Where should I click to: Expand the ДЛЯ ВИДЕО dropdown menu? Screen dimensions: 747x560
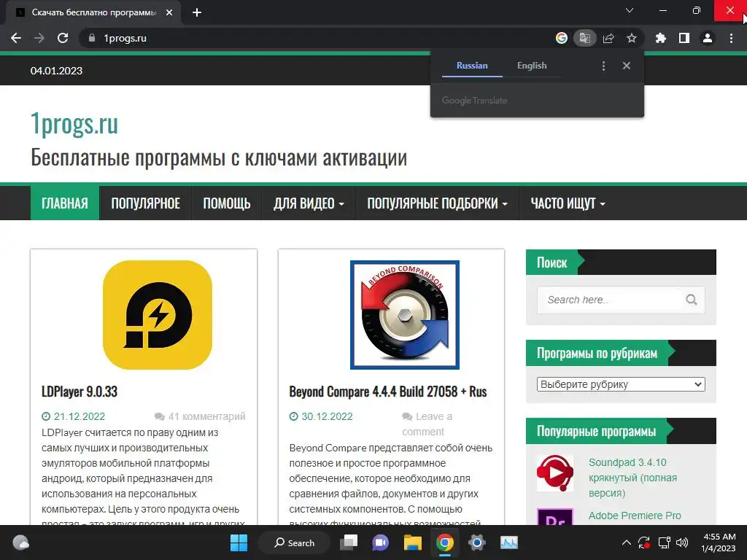(x=309, y=203)
